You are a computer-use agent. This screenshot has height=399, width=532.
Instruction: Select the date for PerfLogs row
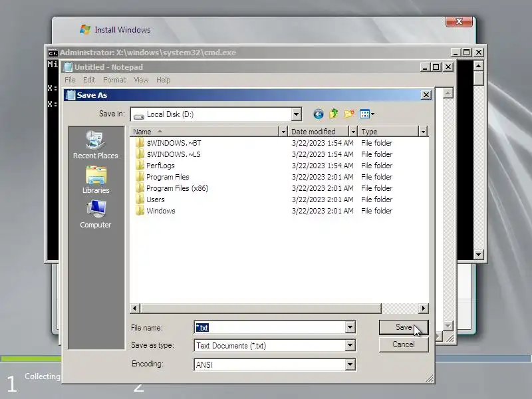click(x=323, y=166)
